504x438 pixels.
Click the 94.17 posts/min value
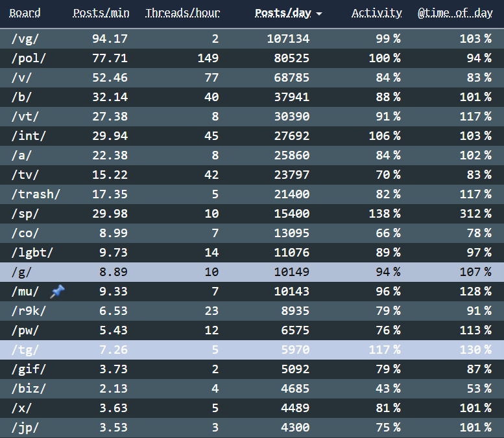(x=110, y=39)
